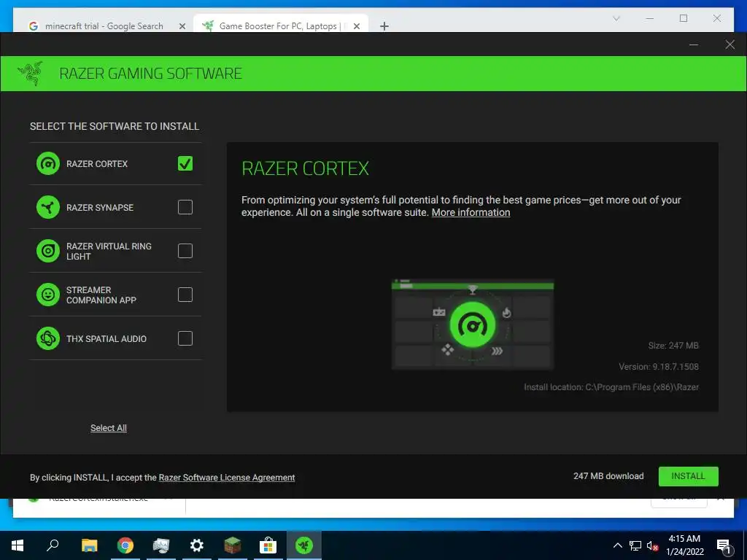This screenshot has width=747, height=560.
Task: Open Windows taskbar search
Action: pos(53,545)
